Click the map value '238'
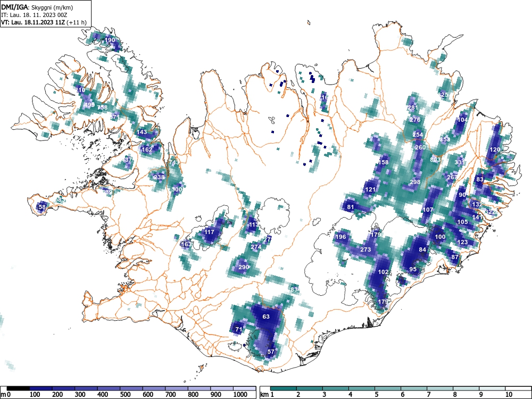532x399 pixels. point(159,177)
